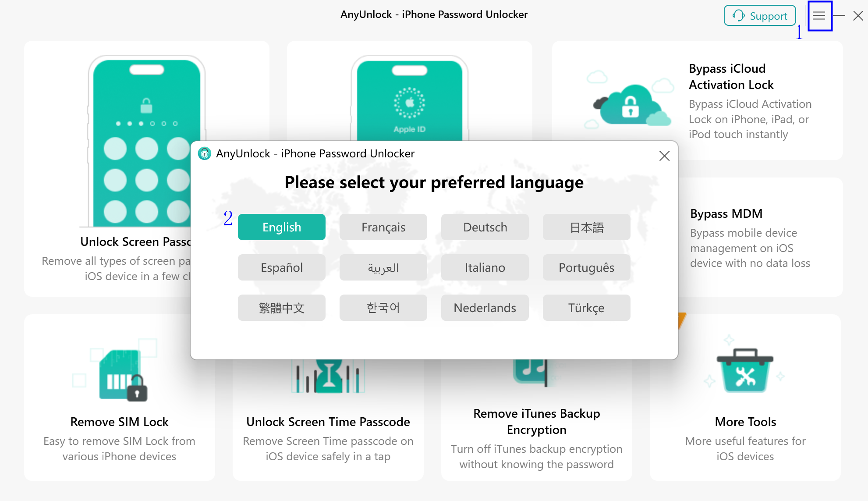The image size is (868, 501).
Task: Select Deutsch language option
Action: coord(485,227)
